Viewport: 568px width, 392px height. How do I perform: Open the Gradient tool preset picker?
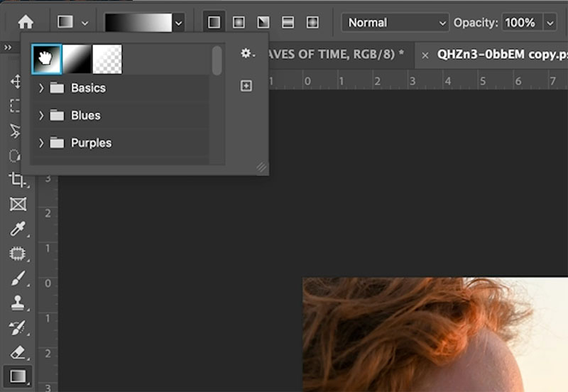(73, 23)
